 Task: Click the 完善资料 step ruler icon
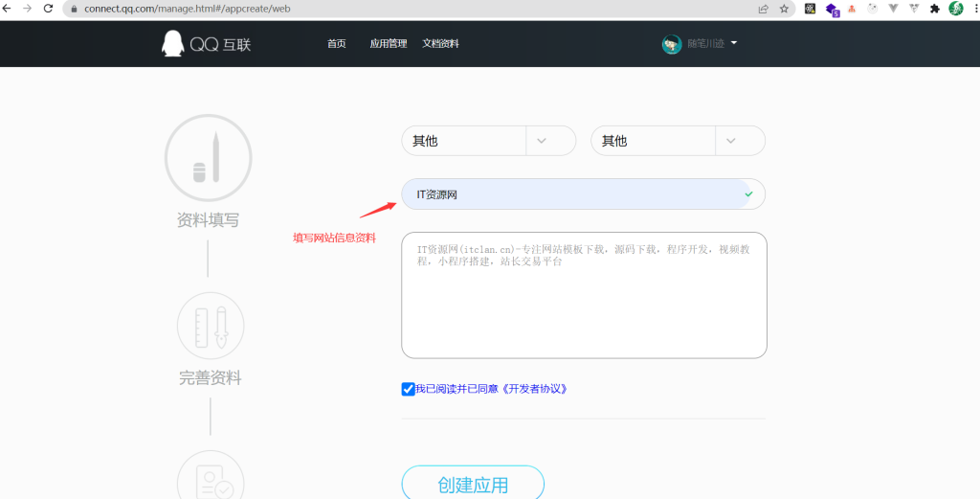click(x=211, y=325)
